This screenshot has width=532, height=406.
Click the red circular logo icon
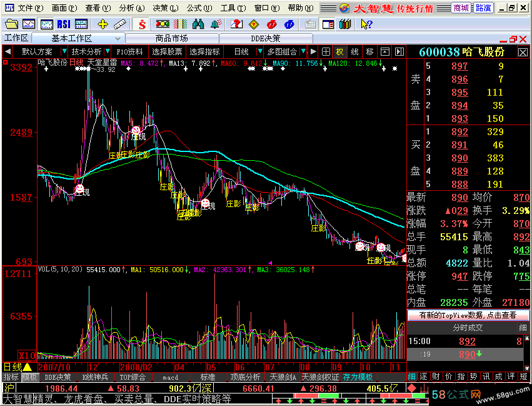point(272,24)
